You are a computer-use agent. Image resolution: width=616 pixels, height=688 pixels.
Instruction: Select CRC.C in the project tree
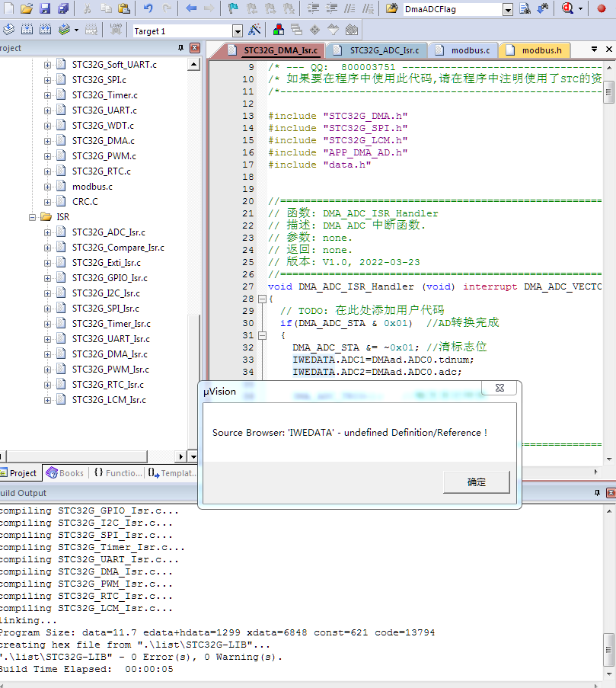[x=85, y=202]
